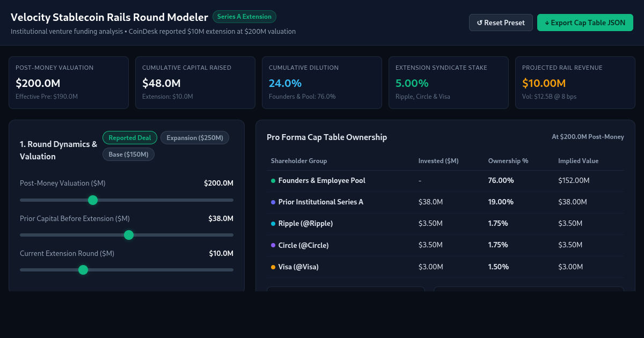Click the Velocity Stablecoin Rails Round Modeler title
This screenshot has width=644, height=338.
pos(109,18)
